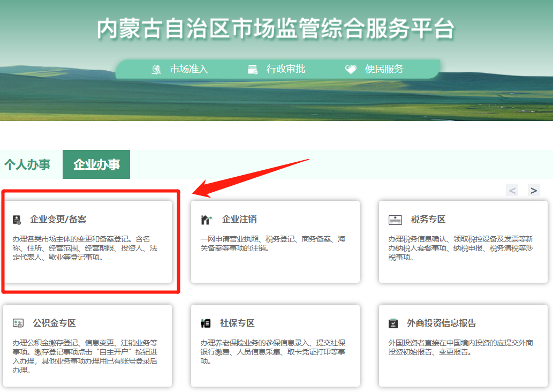The image size is (553, 392).
Task: Click the 办理公积金缴存登记 description text
Action: tap(85, 356)
